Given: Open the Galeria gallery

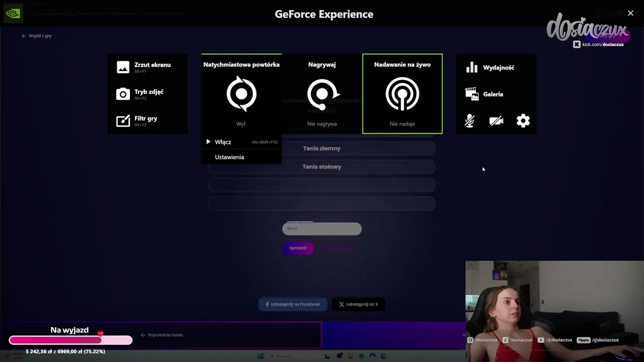Looking at the screenshot, I should point(484,94).
